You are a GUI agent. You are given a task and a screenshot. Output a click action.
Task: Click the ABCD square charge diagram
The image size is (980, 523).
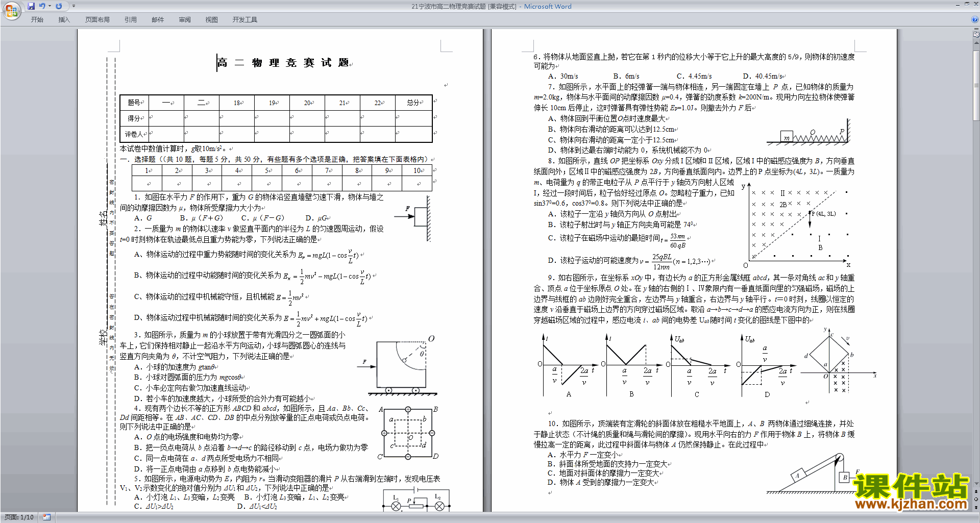point(408,433)
